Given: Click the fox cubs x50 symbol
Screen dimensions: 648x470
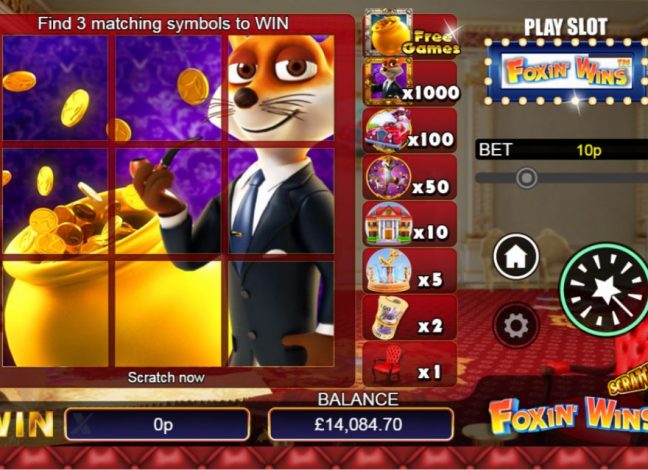Looking at the screenshot, I should point(388,177).
